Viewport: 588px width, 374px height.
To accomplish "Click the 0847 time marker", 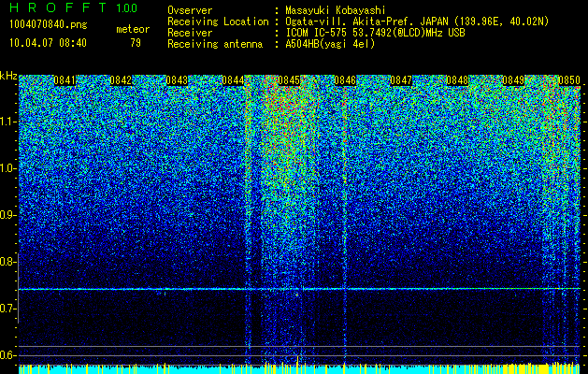I will coord(401,80).
